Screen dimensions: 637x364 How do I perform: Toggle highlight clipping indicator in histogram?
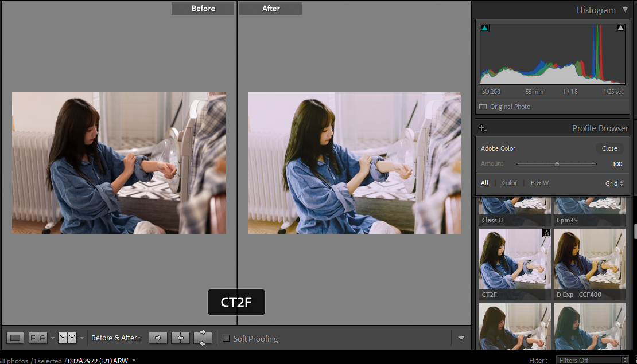620,28
